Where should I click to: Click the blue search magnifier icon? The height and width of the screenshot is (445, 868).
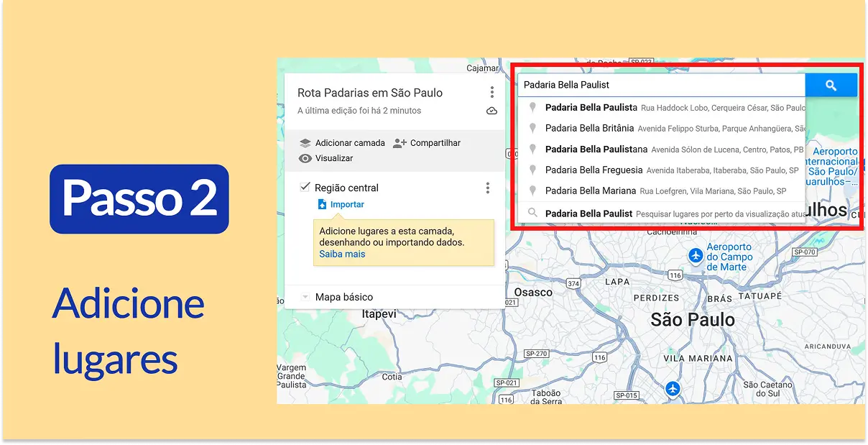[831, 84]
